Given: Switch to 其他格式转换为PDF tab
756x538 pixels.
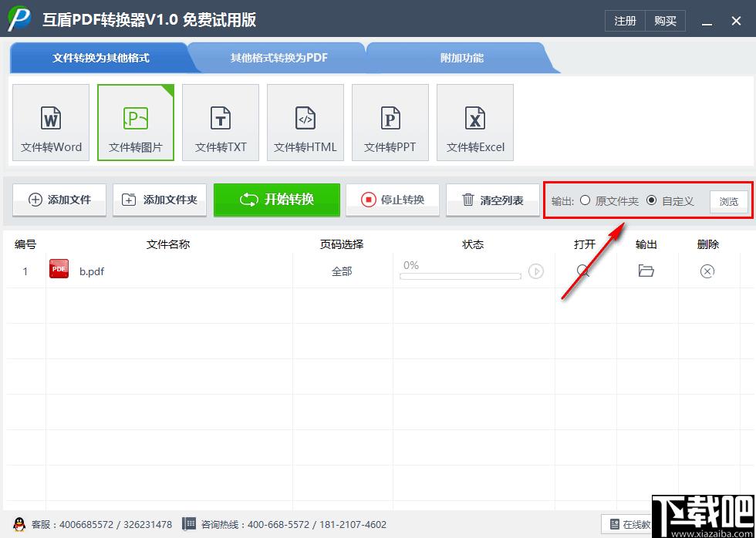Looking at the screenshot, I should tap(278, 58).
